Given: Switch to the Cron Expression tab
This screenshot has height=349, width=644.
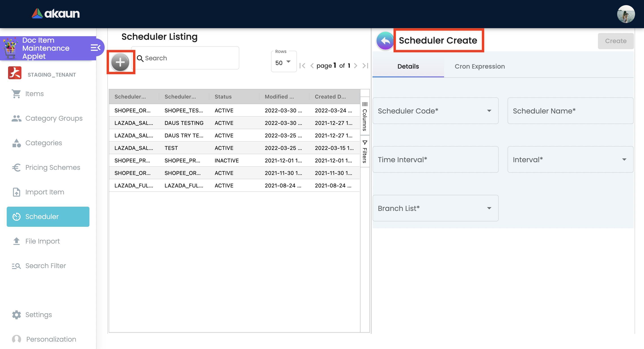Looking at the screenshot, I should [479, 66].
